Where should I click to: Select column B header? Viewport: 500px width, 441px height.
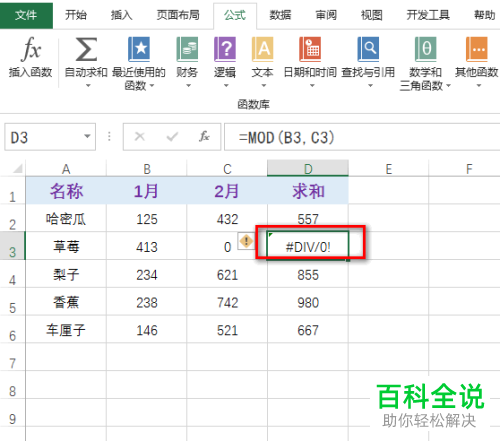[x=147, y=169]
